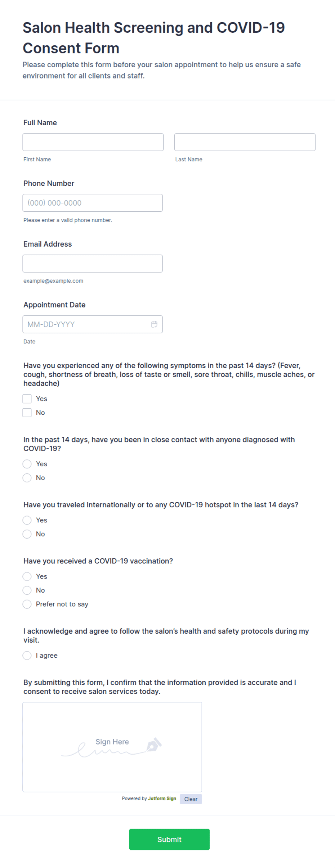Viewport: 335px width, 868px height.
Task: Click the Last Name input field
Action: tap(245, 142)
